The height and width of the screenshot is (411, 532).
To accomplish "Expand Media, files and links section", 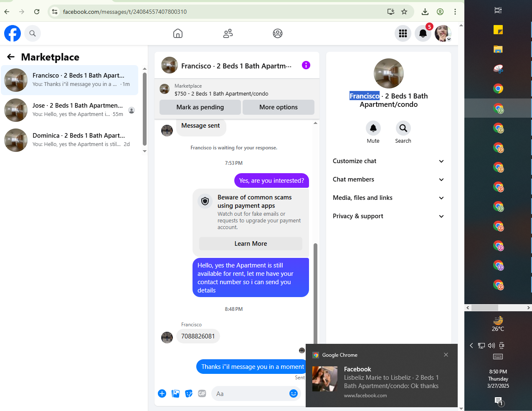I will (x=388, y=198).
